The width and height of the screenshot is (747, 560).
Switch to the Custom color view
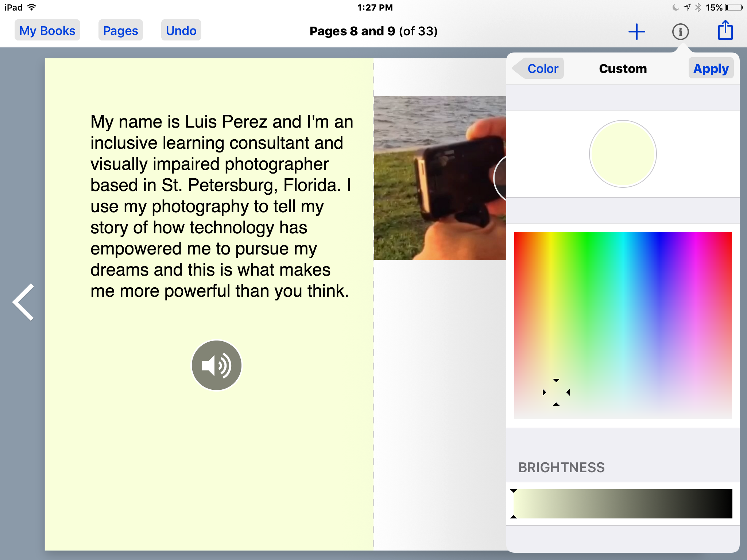pos(622,69)
